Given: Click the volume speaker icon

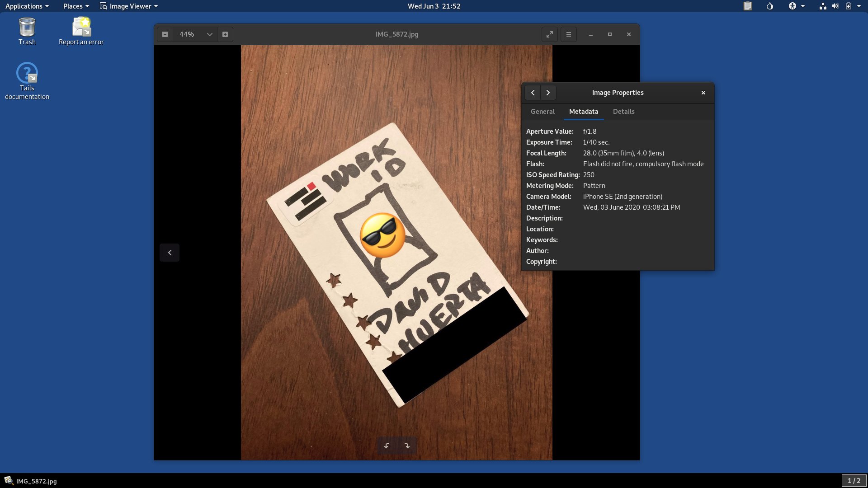Looking at the screenshot, I should [x=835, y=6].
